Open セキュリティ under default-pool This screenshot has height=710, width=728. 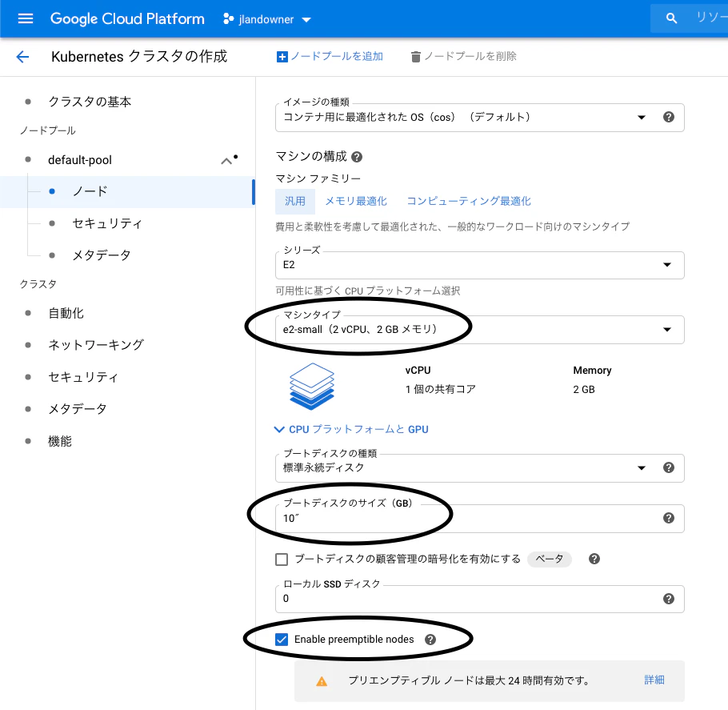point(107,223)
